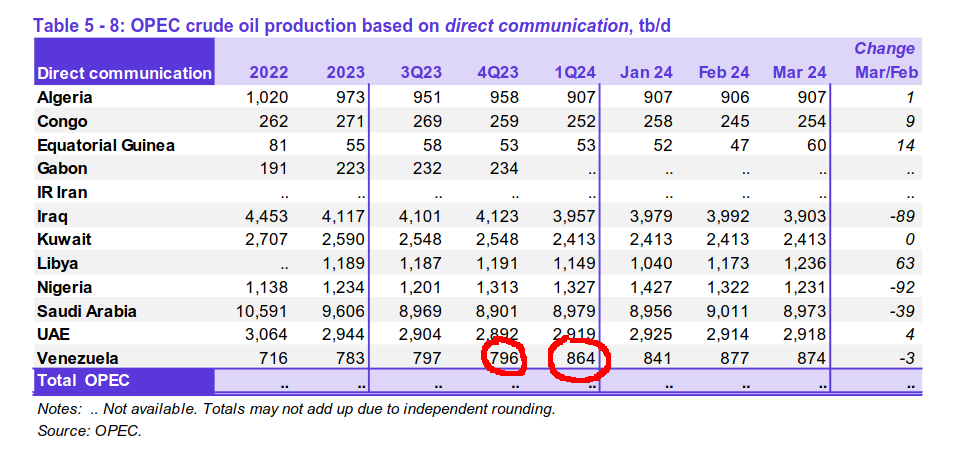962x464 pixels.
Task: Click Venezuela's 4Q23 value 796
Action: (503, 358)
